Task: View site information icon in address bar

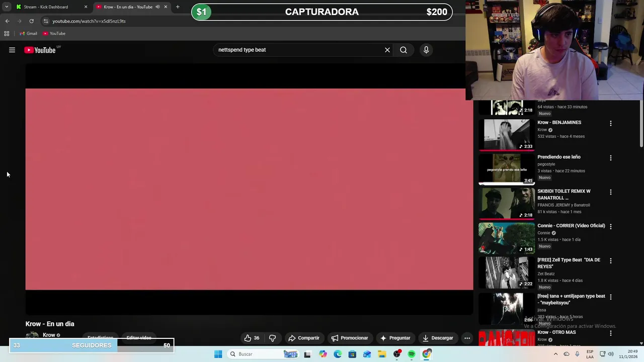Action: pos(46,21)
